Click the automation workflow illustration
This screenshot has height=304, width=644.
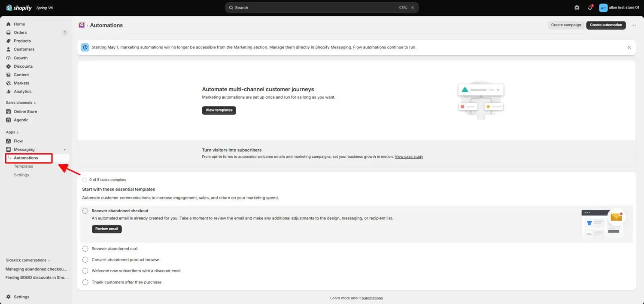click(481, 100)
